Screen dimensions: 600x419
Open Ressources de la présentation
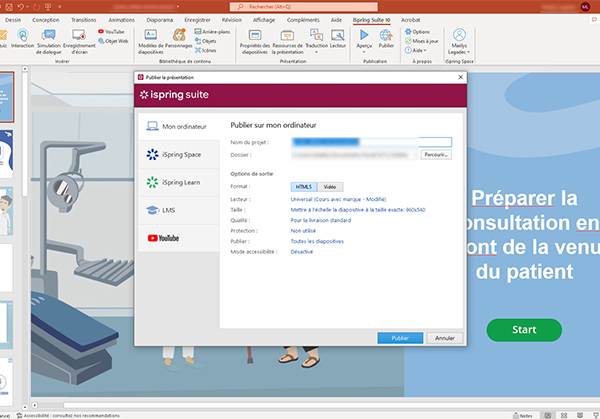[x=287, y=41]
